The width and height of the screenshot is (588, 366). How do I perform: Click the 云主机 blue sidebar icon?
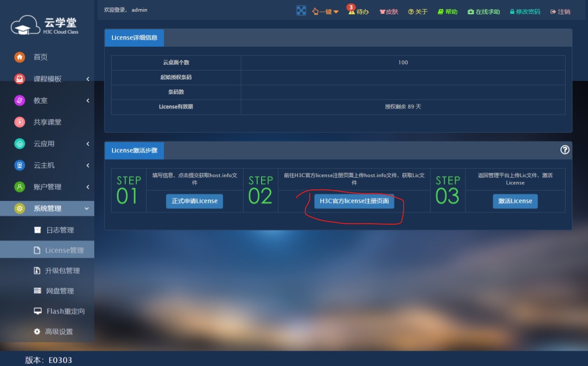pos(20,165)
